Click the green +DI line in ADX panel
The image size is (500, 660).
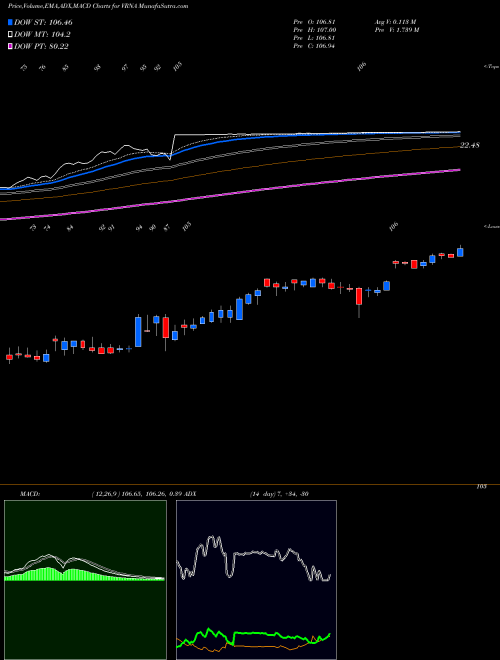click(253, 633)
